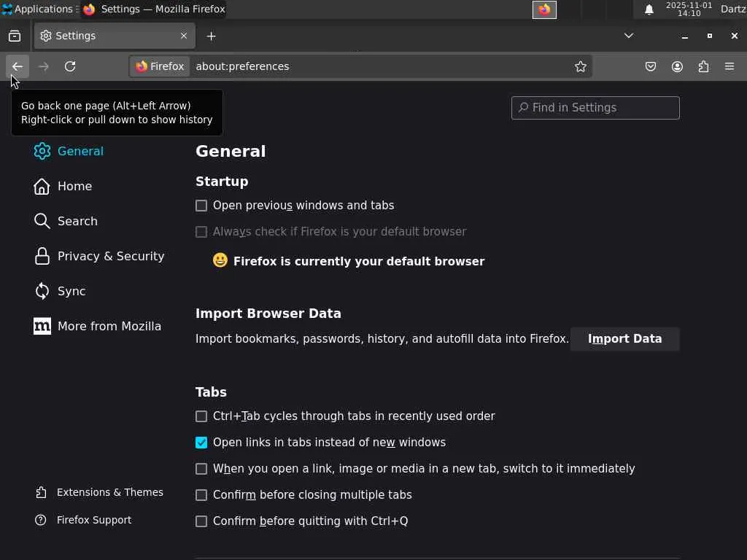This screenshot has width=747, height=560.
Task: Toggle Ctrl+Tab cycles in recently used order
Action: (201, 416)
